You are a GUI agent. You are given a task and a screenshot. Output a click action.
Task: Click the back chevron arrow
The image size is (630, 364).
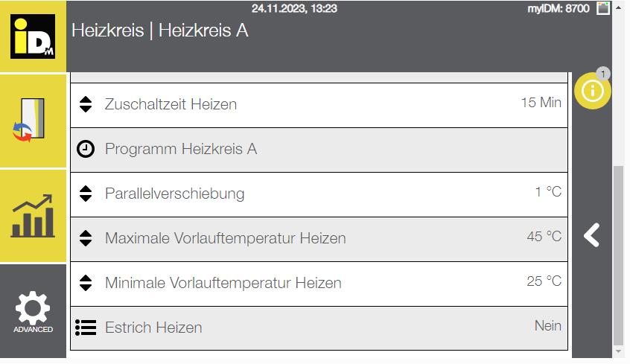[592, 235]
